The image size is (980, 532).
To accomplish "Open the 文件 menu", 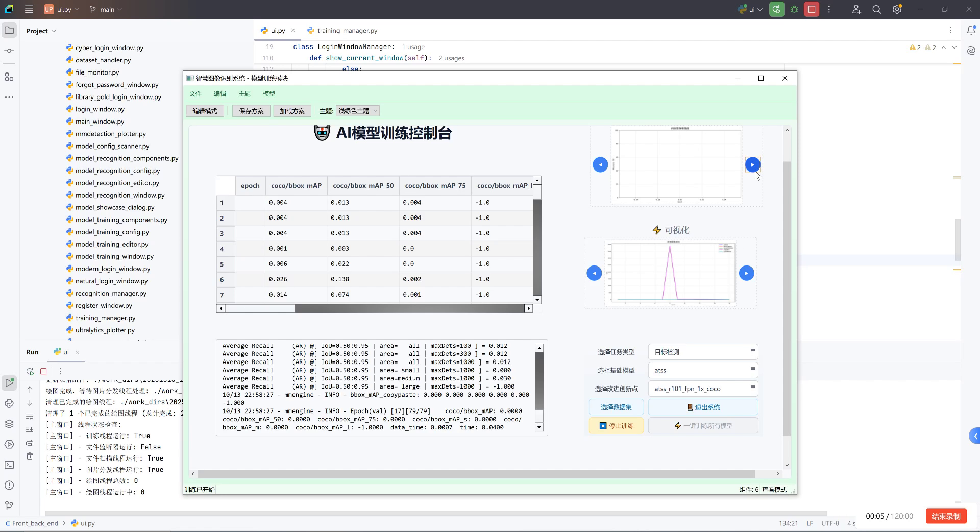I will [x=195, y=93].
